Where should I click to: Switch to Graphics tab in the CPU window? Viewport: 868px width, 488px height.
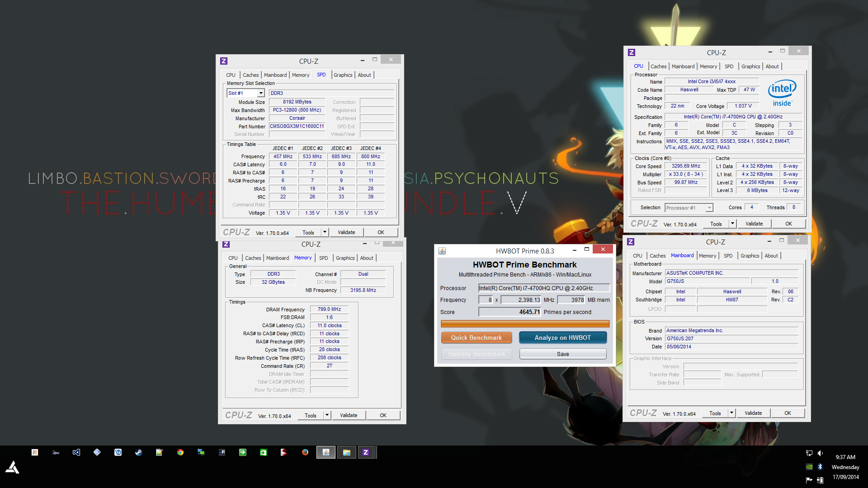click(x=750, y=66)
